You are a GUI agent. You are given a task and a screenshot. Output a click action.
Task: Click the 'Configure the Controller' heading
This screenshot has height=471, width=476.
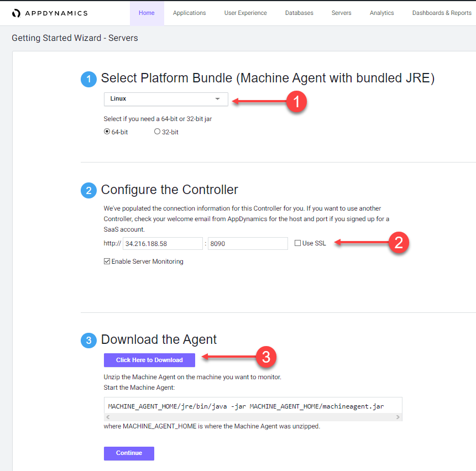coord(169,190)
